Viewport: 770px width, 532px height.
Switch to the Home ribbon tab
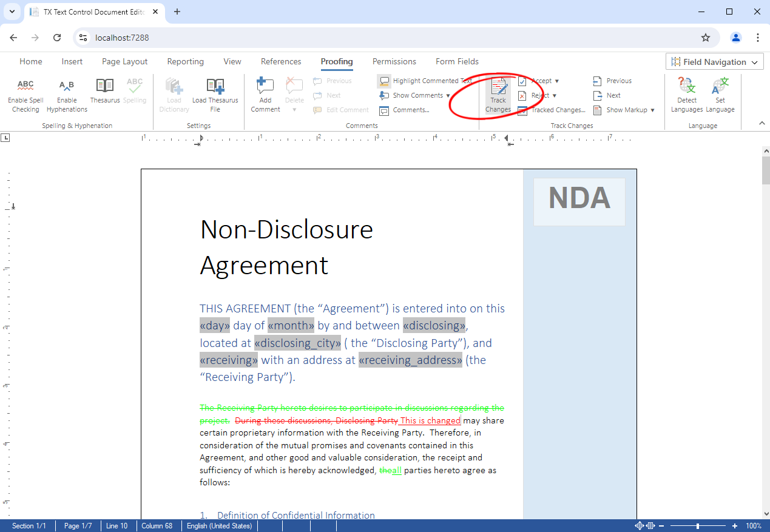[31, 61]
